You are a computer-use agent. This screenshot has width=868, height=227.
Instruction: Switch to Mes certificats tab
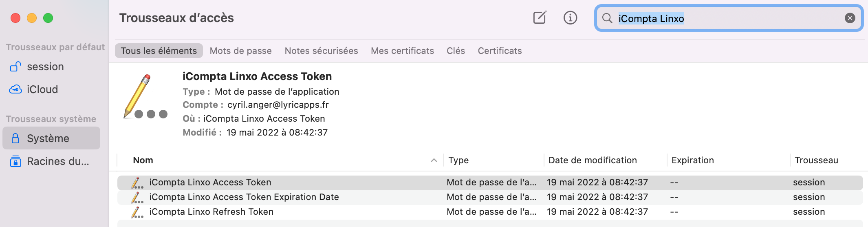click(402, 51)
